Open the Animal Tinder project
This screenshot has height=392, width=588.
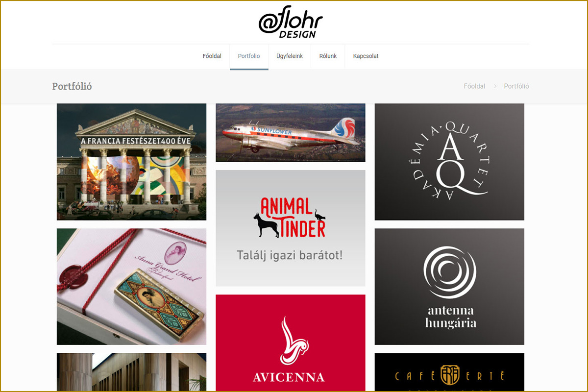tap(291, 228)
